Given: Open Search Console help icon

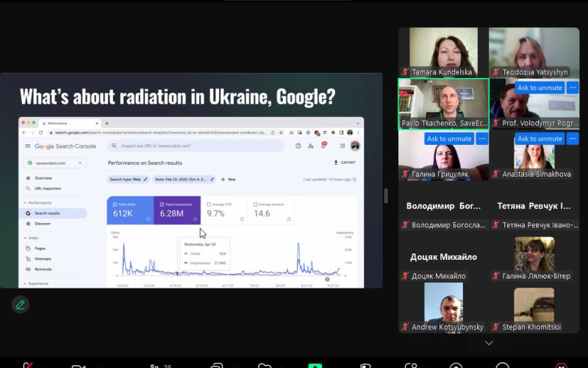Looking at the screenshot, I should click(298, 146).
